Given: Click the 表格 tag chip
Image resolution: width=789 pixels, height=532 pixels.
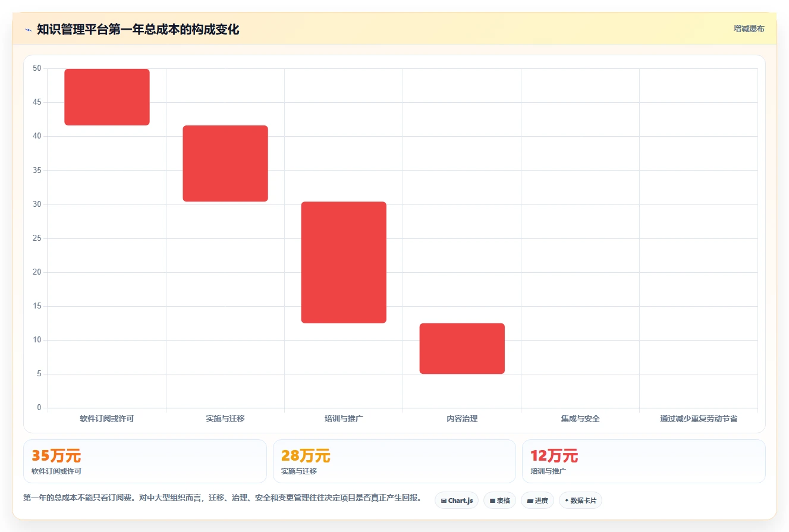Looking at the screenshot, I should [499, 500].
